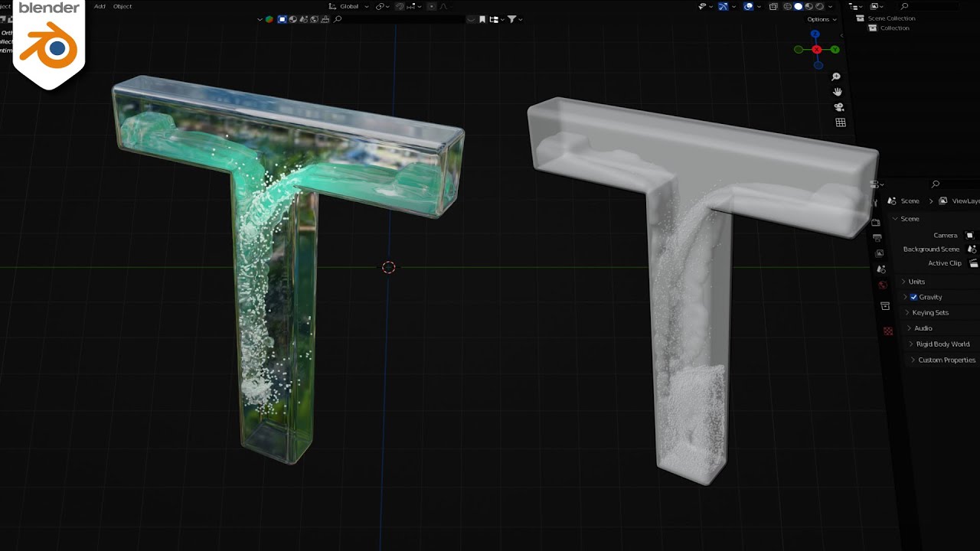Open Render properties tab
Viewport: 980px width, 551px height.
876,223
